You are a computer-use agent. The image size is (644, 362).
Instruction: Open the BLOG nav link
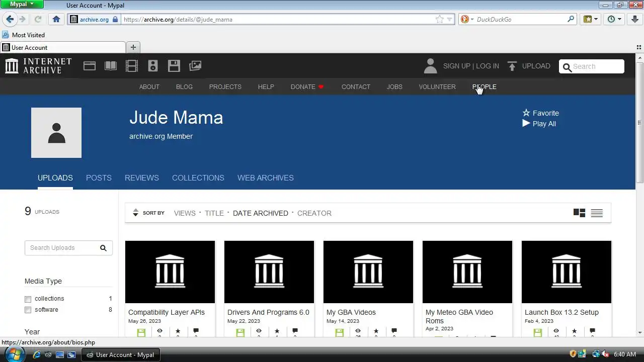coord(184,87)
